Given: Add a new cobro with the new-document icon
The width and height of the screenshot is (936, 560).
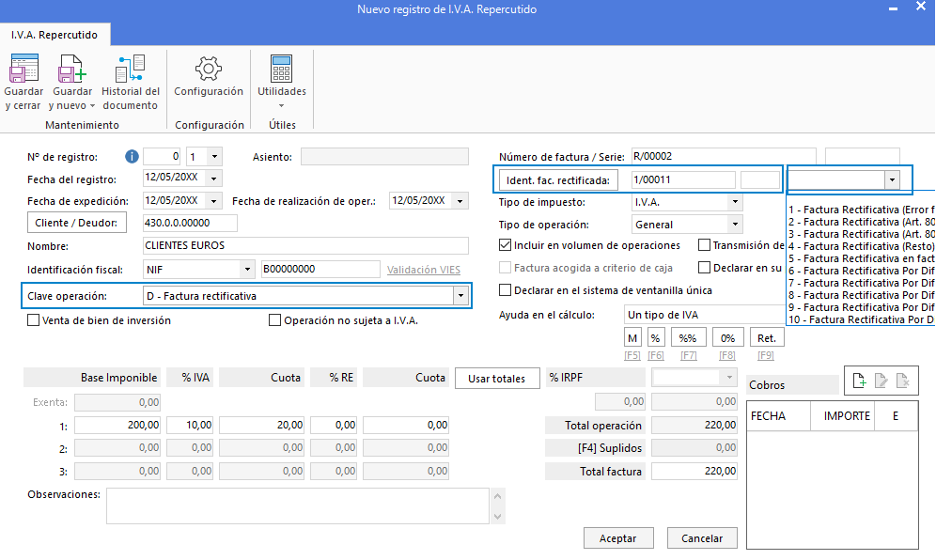Looking at the screenshot, I should (x=859, y=381).
